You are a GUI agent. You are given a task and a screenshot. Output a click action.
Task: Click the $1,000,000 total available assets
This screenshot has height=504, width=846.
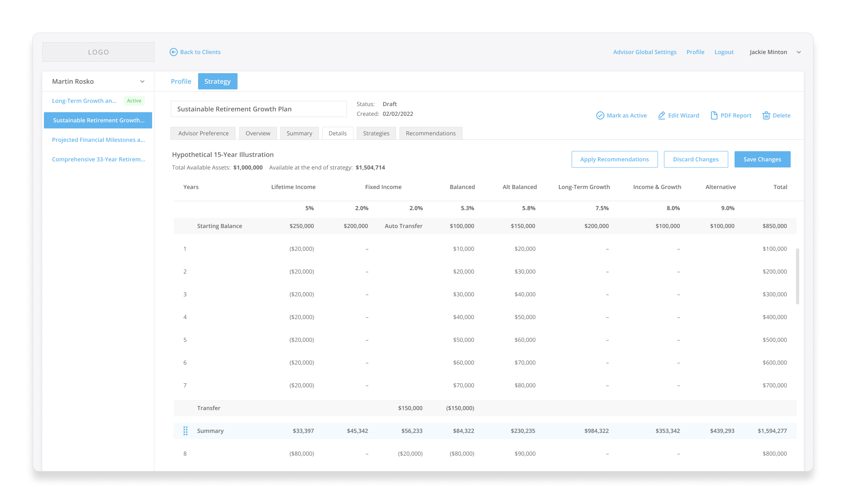(x=248, y=167)
